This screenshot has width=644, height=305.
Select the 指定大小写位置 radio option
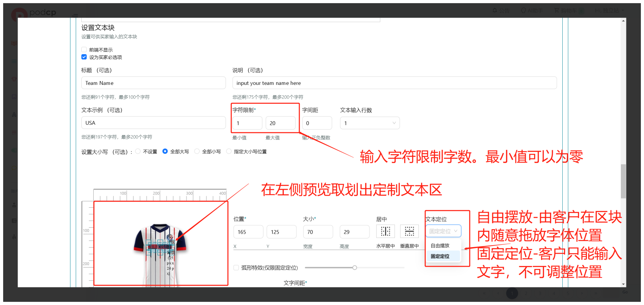(x=229, y=151)
